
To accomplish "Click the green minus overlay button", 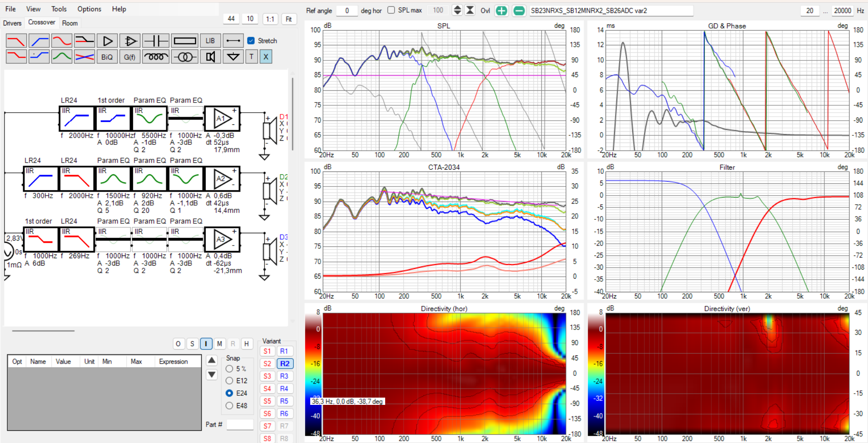I will click(519, 10).
